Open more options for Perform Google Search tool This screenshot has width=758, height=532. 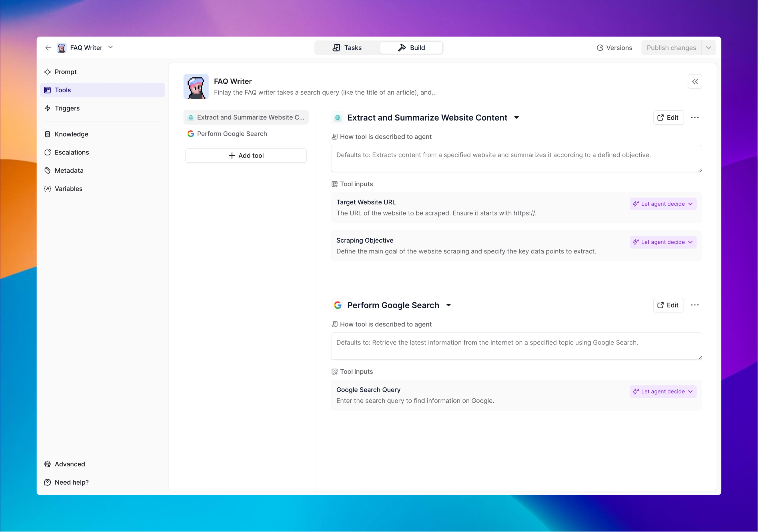(695, 305)
